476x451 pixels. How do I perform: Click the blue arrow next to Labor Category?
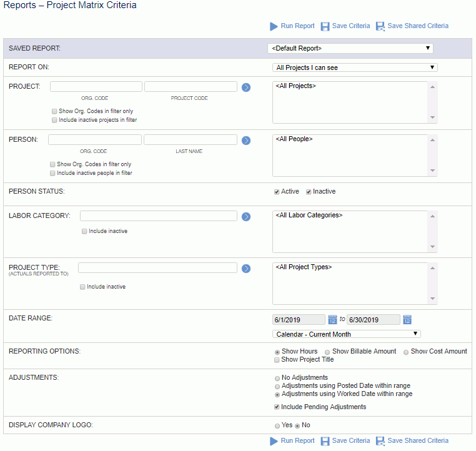[246, 217]
